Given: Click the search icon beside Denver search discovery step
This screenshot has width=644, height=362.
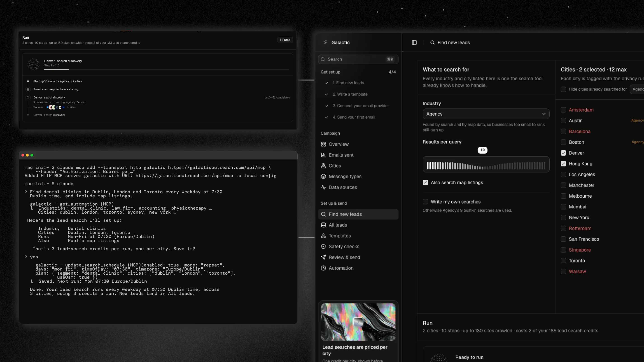Looking at the screenshot, I should (28, 98).
